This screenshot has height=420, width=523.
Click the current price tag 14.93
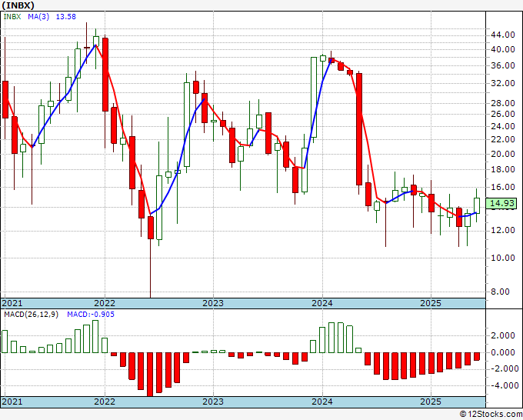click(501, 203)
